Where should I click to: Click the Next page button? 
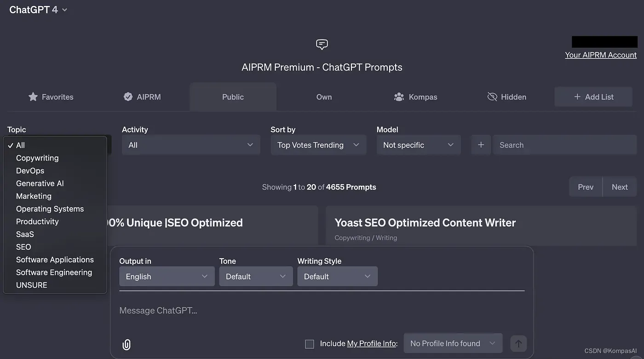pos(620,187)
